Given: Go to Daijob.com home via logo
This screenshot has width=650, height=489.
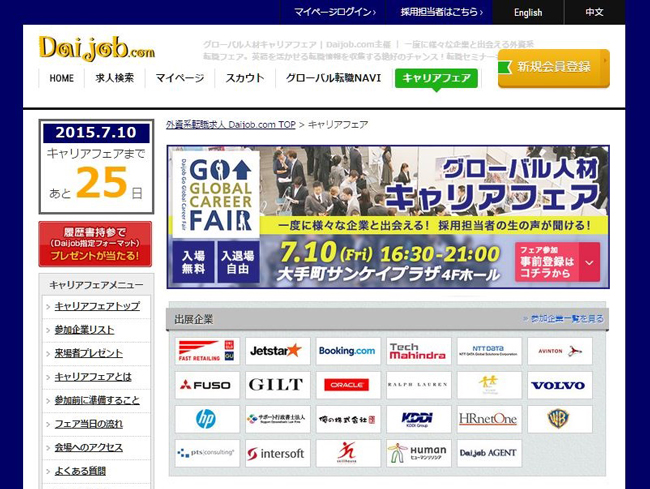Looking at the screenshot, I should coord(97,48).
